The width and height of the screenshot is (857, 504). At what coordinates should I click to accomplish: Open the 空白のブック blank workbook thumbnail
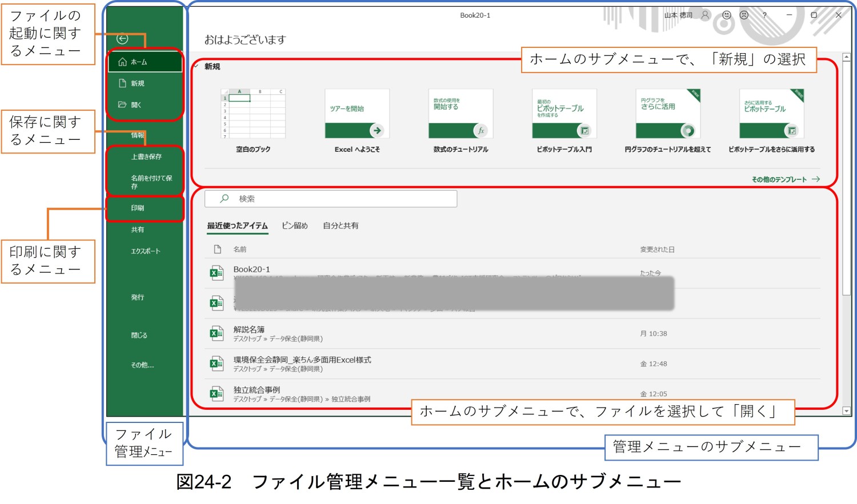(x=253, y=114)
